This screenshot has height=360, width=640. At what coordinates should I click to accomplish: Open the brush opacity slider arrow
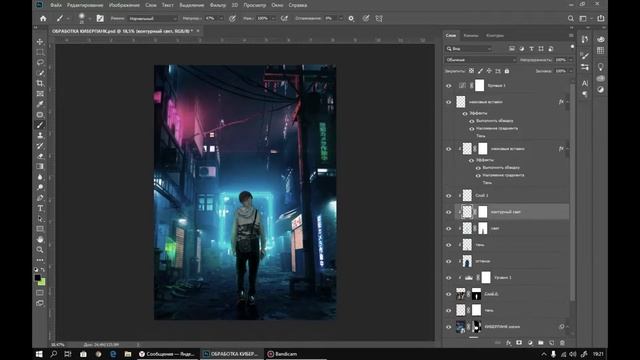point(221,18)
